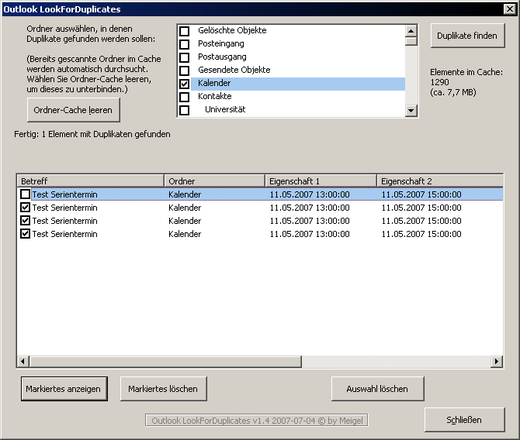Click the Duplikate finden button
The height and width of the screenshot is (440, 520).
467,36
